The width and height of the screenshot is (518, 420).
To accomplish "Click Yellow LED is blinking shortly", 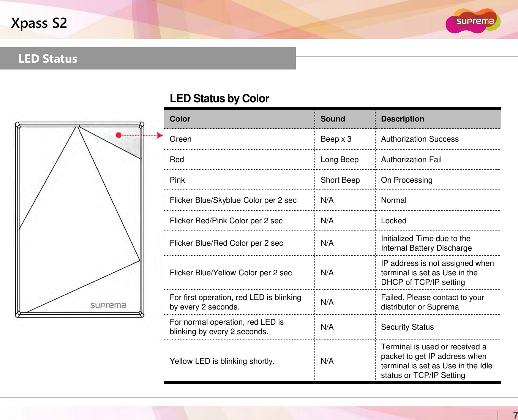I will pos(222,361).
